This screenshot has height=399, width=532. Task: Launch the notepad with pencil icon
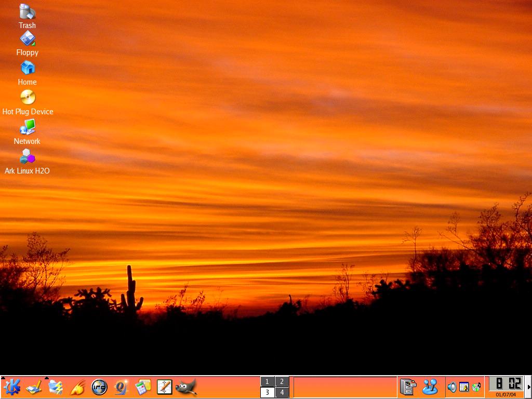click(x=165, y=387)
